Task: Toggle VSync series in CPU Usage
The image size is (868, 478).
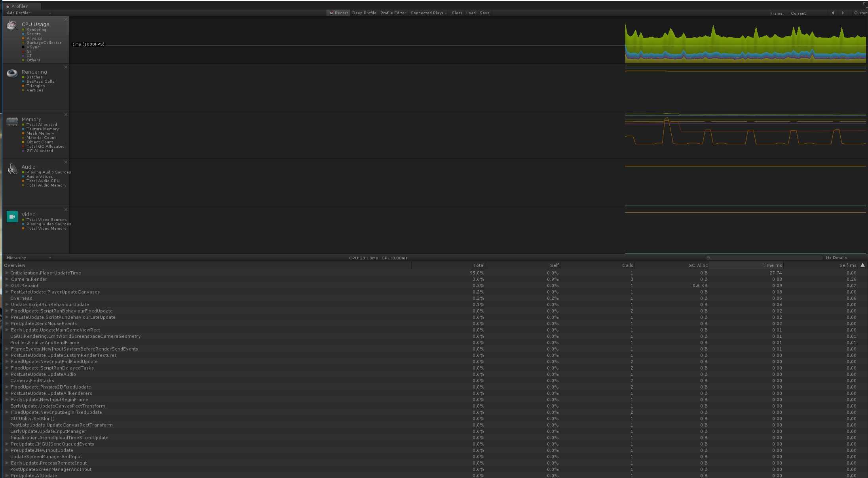Action: pyautogui.click(x=30, y=47)
